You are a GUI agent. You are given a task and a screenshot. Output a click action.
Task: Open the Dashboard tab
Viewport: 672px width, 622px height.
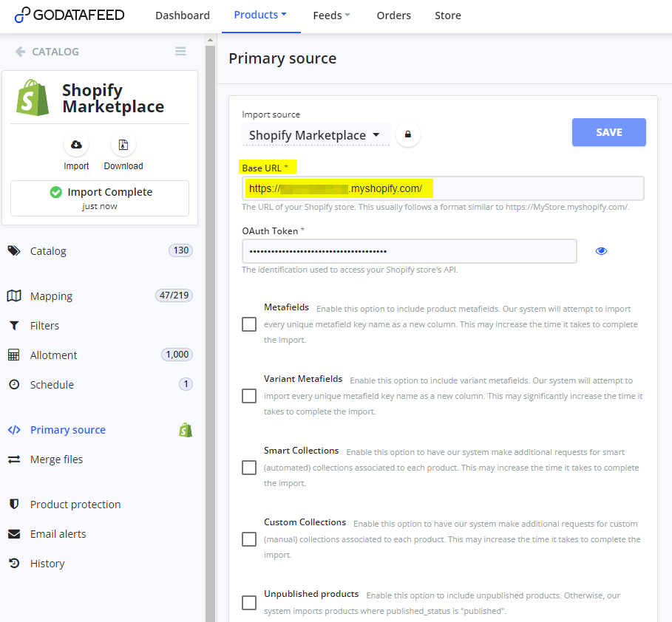tap(183, 16)
